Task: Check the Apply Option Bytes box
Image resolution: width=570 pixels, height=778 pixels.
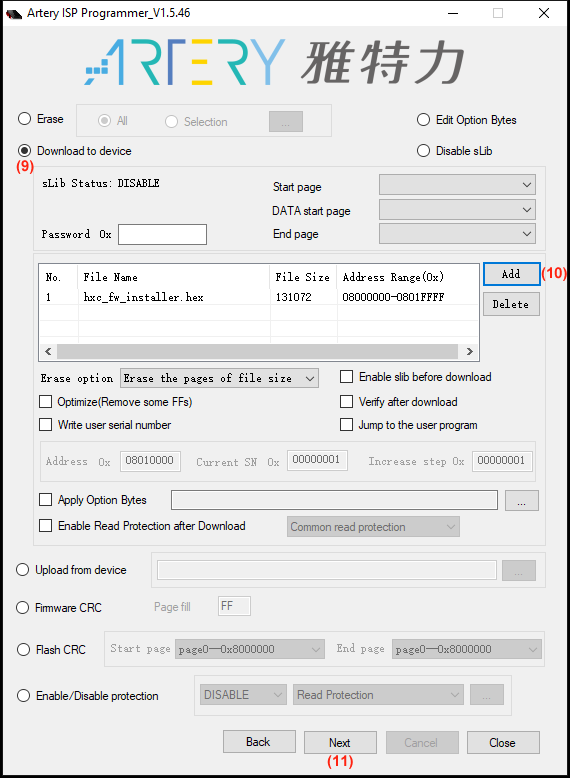Action: (x=46, y=499)
